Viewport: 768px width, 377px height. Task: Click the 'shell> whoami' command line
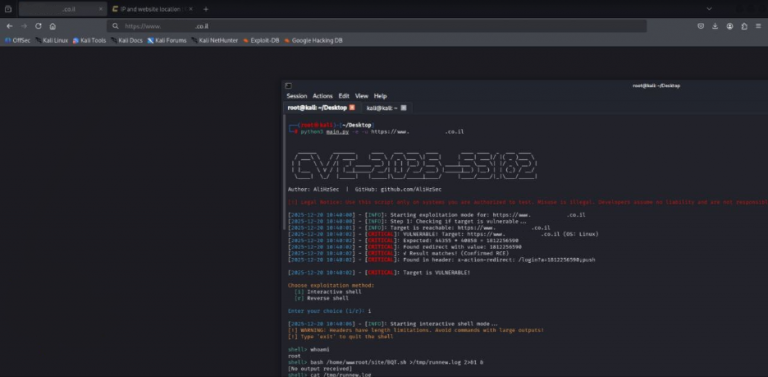[x=309, y=350]
